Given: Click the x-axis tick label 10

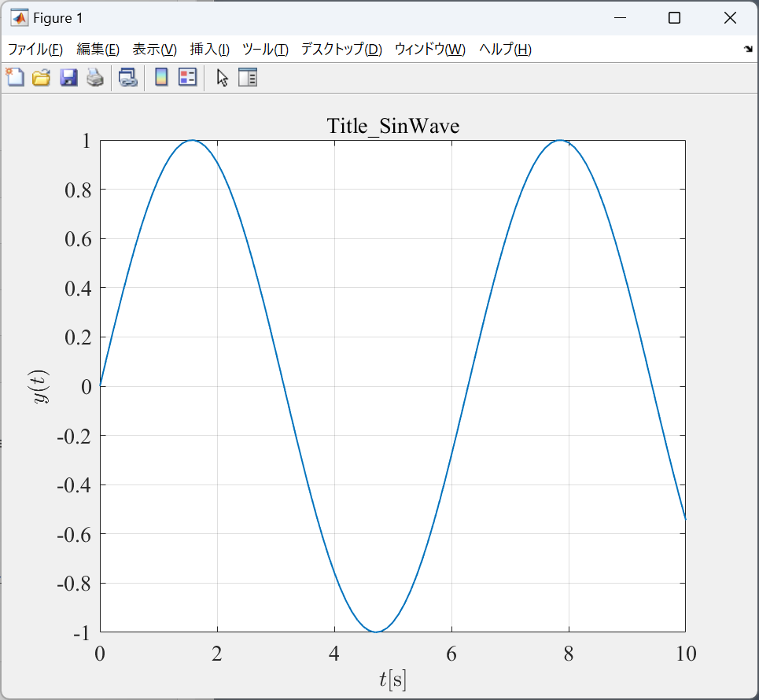Looking at the screenshot, I should tap(686, 654).
